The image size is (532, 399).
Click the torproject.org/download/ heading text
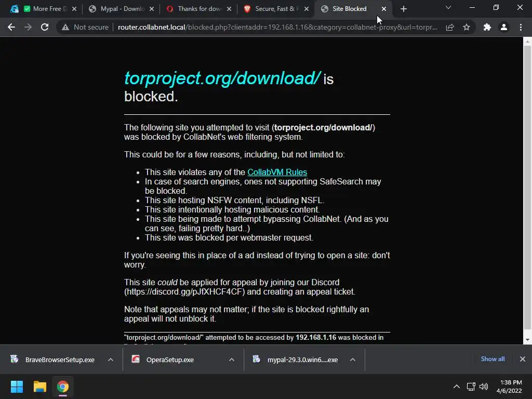point(222,78)
